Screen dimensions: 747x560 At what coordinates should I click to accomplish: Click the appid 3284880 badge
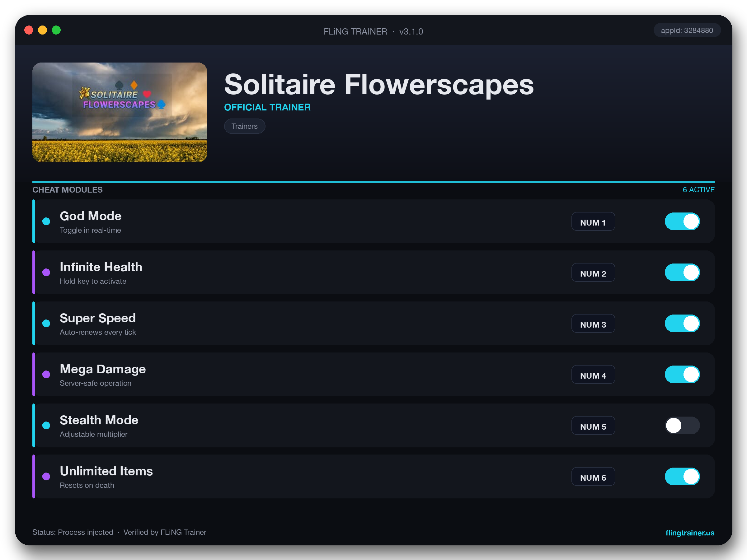pos(687,30)
